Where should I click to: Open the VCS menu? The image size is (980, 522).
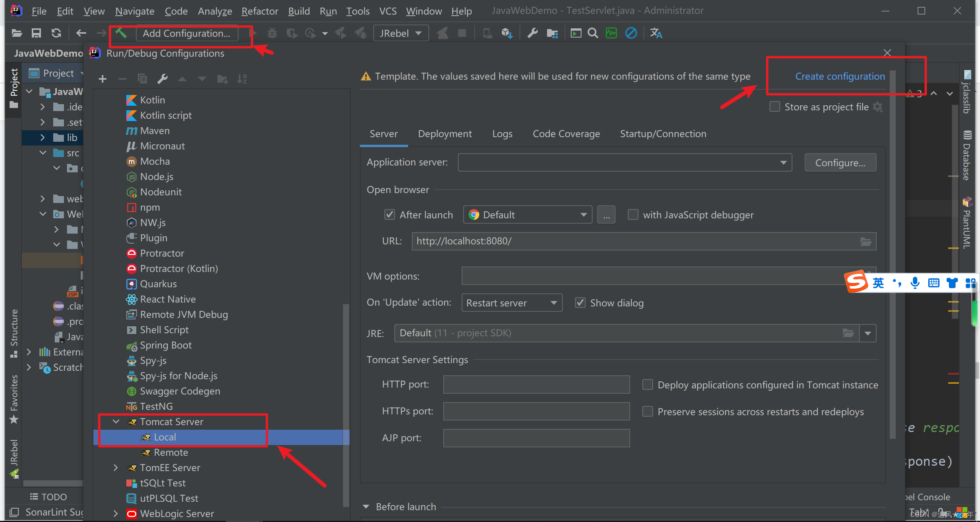click(388, 11)
